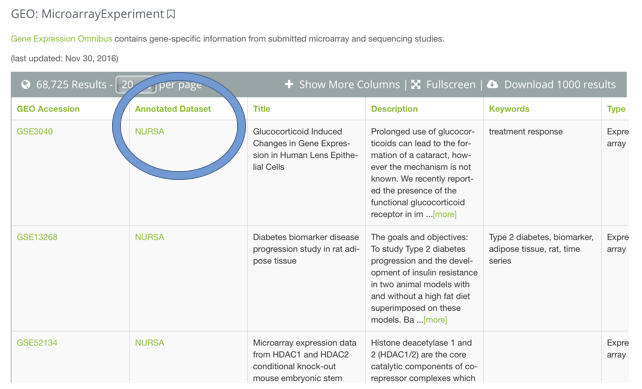The width and height of the screenshot is (642, 389).
Task: Click 'Type 2 diabetes, biomarker' keywords cell
Action: click(x=541, y=249)
